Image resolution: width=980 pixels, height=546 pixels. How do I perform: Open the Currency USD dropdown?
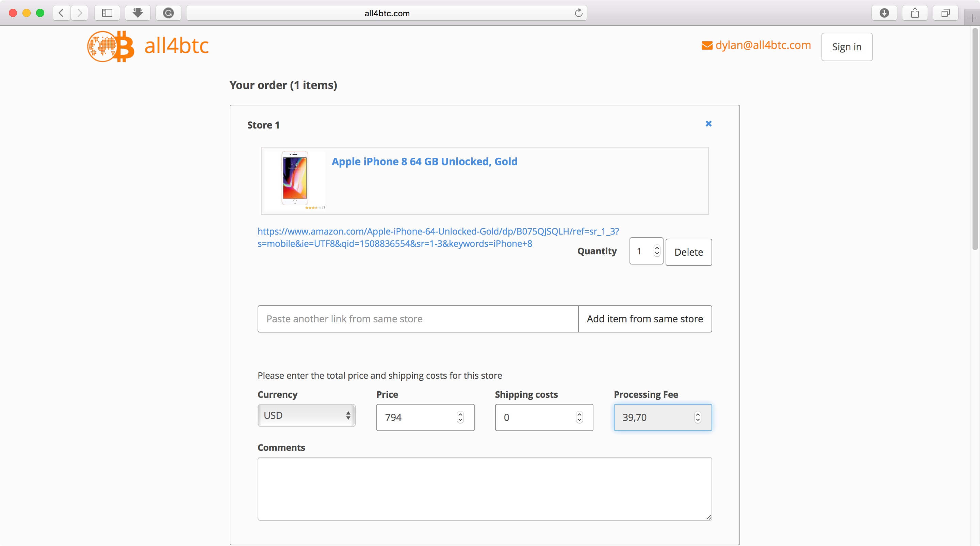coord(307,415)
